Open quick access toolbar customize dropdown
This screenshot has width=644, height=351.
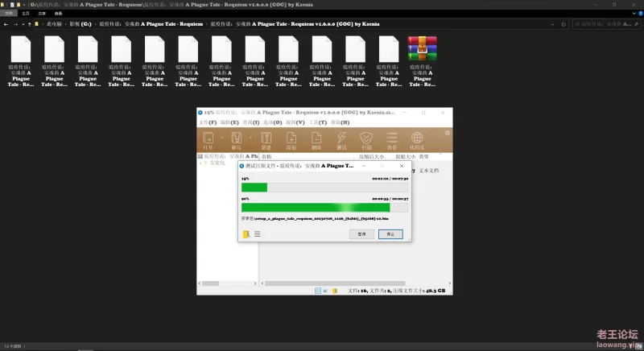[x=24, y=5]
